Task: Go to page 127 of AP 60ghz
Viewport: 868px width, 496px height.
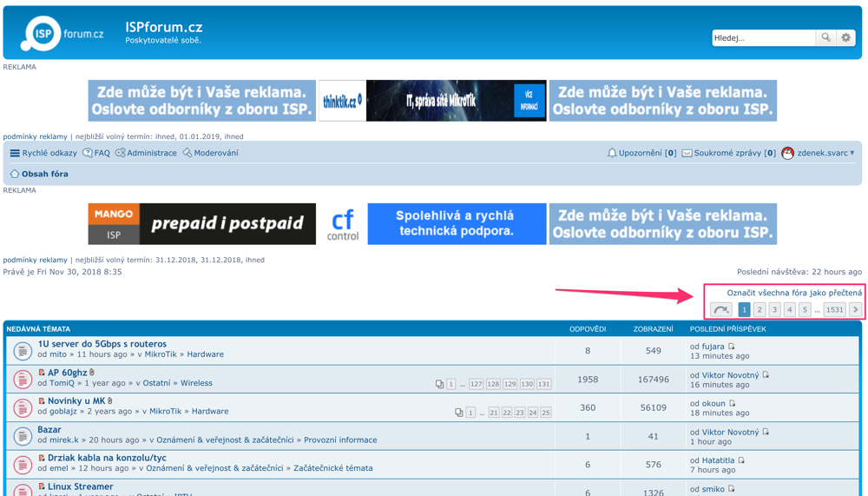Action: coord(476,384)
